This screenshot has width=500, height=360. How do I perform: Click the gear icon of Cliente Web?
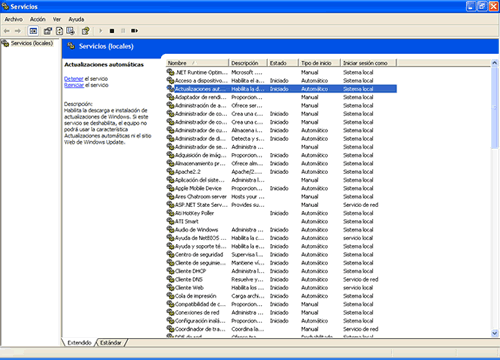tap(170, 288)
